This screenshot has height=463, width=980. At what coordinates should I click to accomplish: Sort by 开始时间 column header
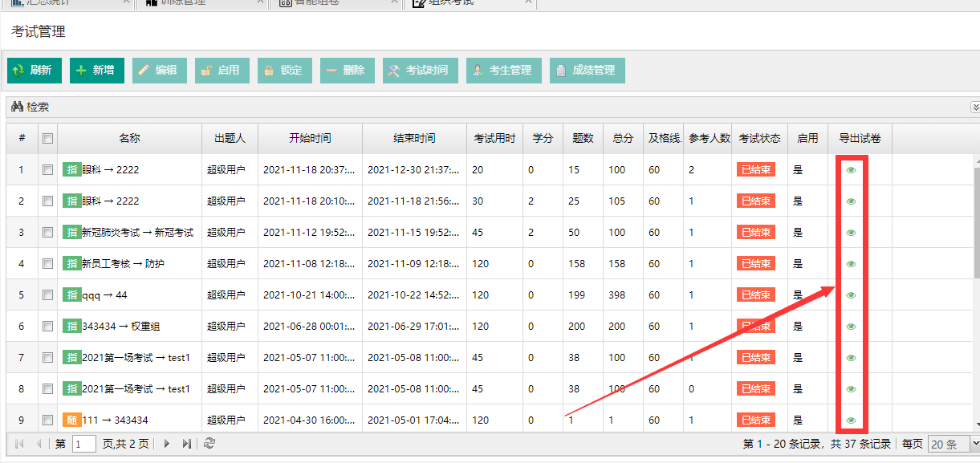(310, 139)
